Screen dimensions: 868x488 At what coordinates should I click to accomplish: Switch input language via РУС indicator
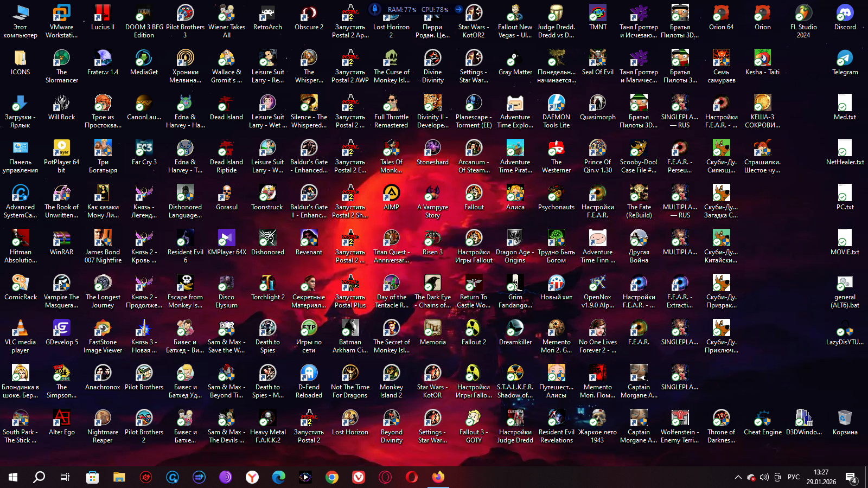point(793,477)
